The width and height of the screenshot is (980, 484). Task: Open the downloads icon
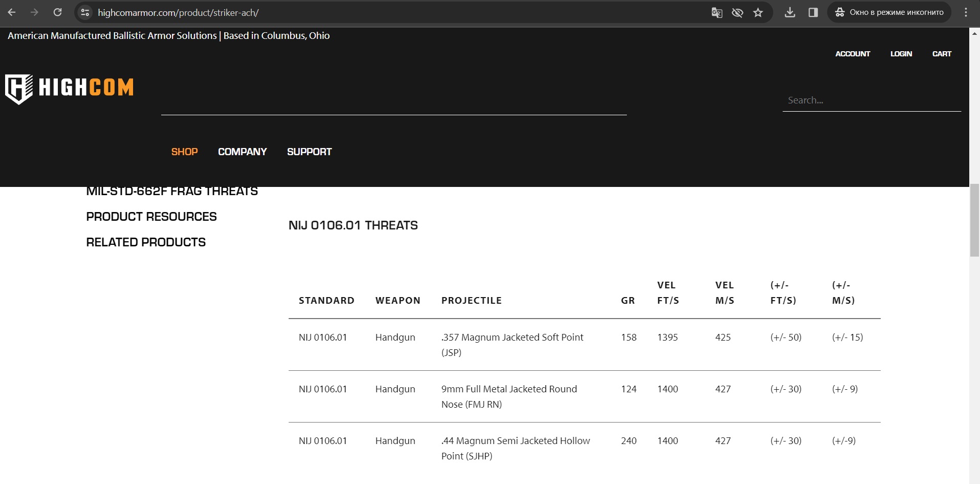pos(790,12)
